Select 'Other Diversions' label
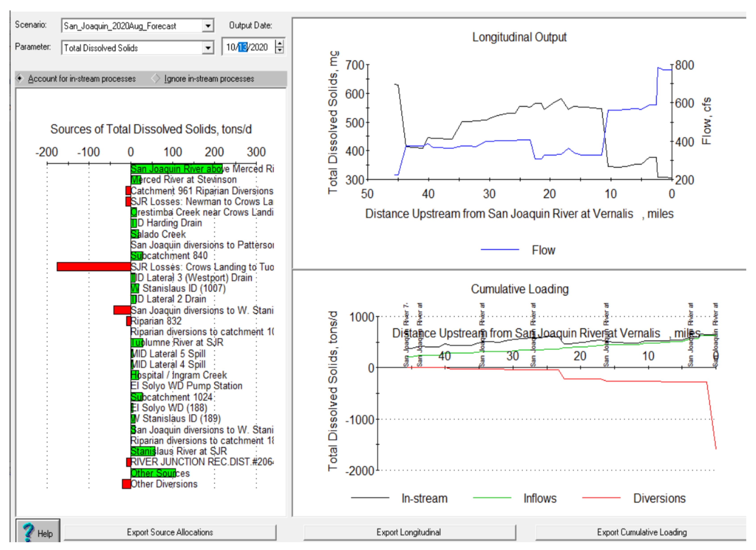Screen dimensions: 756x550 [x=164, y=484]
